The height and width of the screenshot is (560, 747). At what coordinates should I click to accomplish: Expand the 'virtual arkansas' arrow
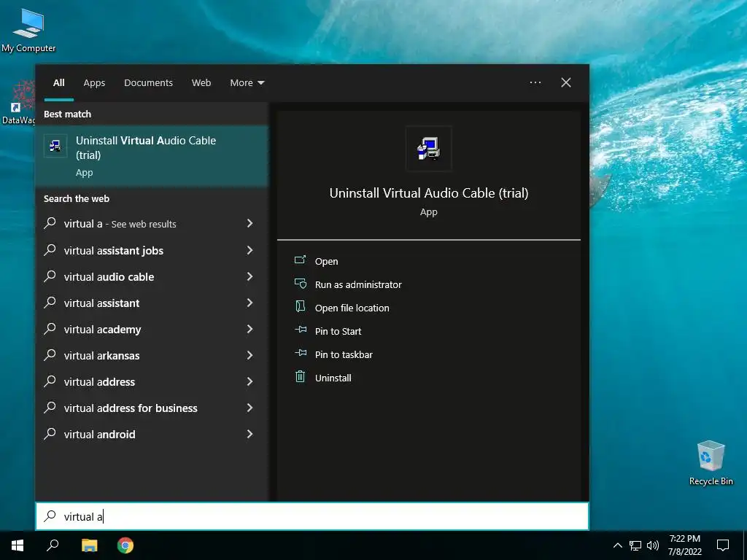coord(249,355)
